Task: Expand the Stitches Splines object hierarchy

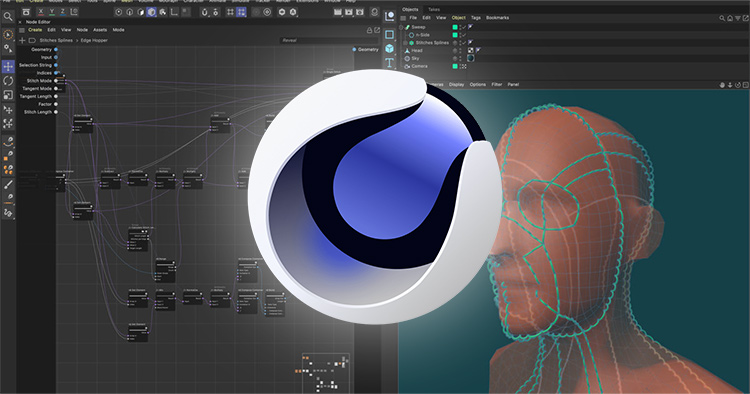Action: (x=406, y=43)
